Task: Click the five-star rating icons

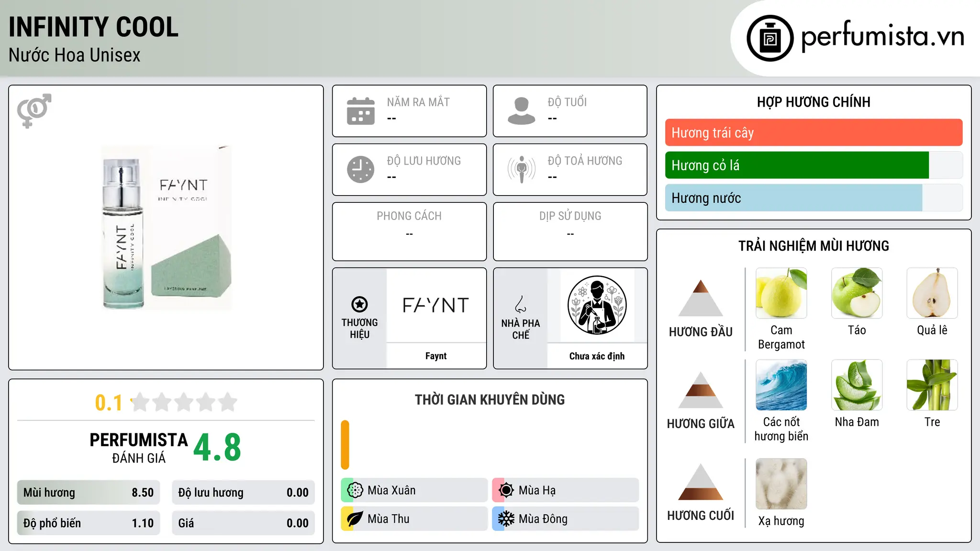Action: point(184,402)
